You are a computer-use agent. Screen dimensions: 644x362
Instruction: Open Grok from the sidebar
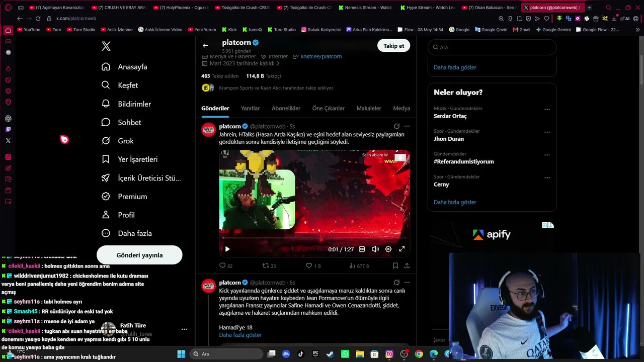click(x=117, y=141)
